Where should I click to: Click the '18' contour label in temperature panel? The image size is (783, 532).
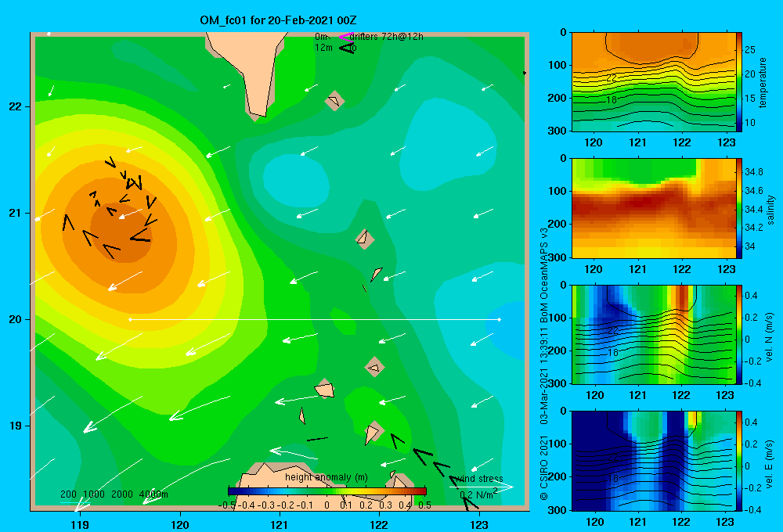pos(612,100)
